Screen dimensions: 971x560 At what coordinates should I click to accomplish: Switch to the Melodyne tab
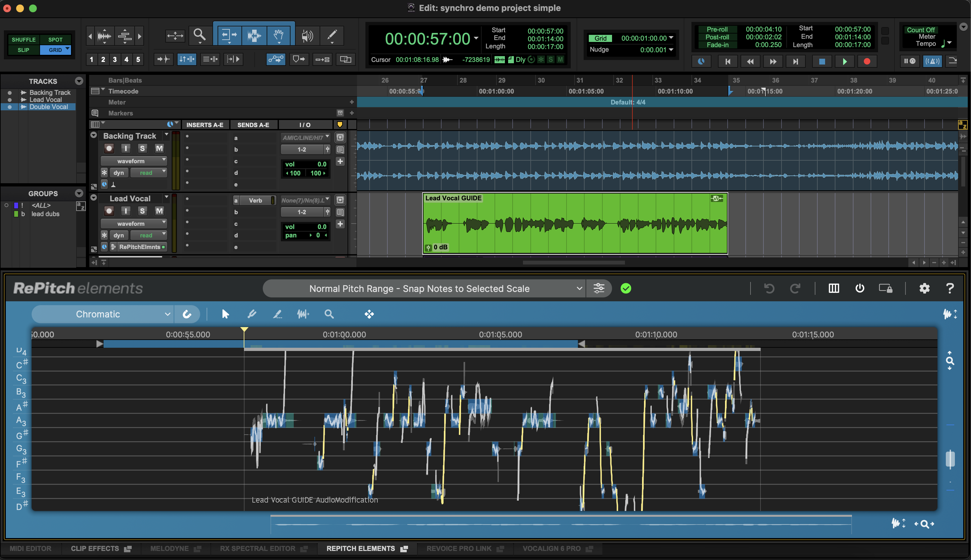[x=169, y=548]
